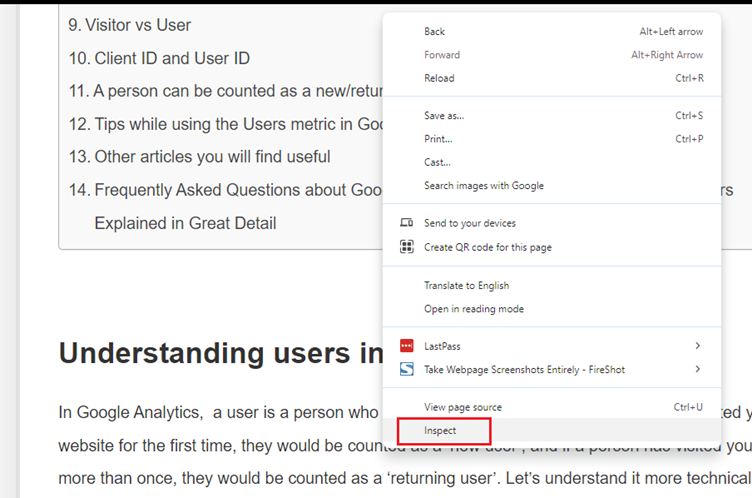Click Reload in the context menu
Screen dimensions: 752x498
[439, 78]
